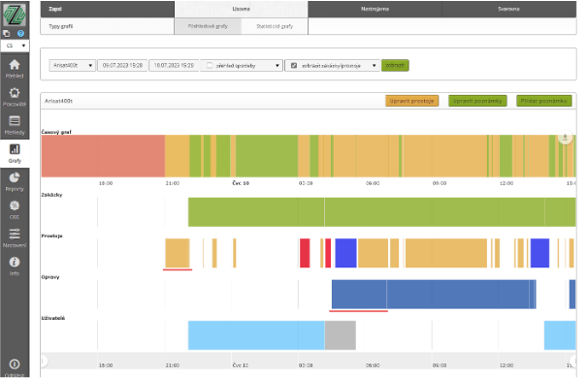The height and width of the screenshot is (378, 588).
Task: Click the first blue Prostoje block
Action: [345, 253]
